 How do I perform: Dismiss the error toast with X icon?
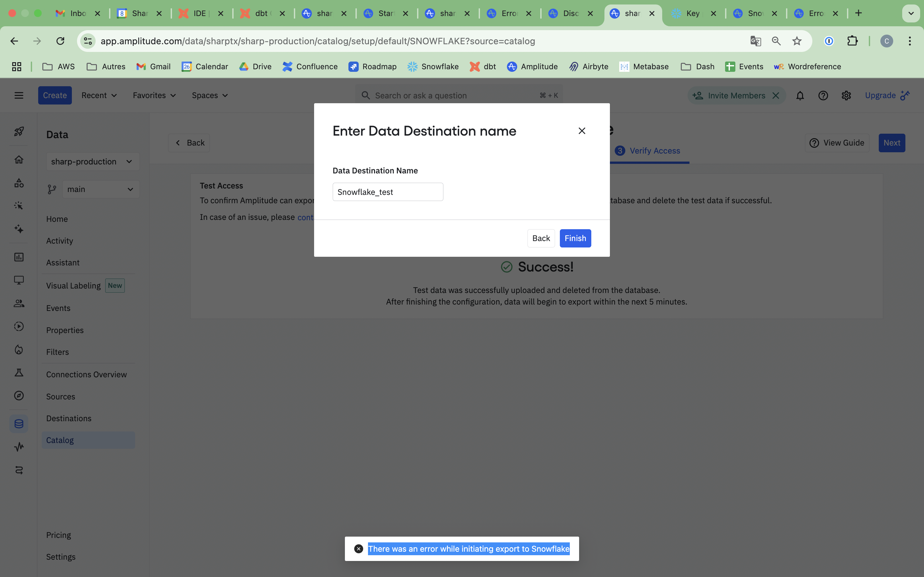tap(358, 549)
